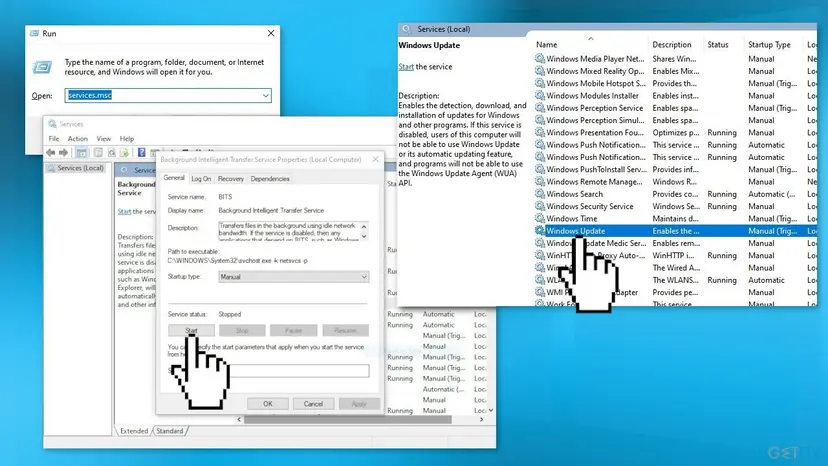Click the Status column header
The image size is (828, 466).
pyautogui.click(x=718, y=44)
